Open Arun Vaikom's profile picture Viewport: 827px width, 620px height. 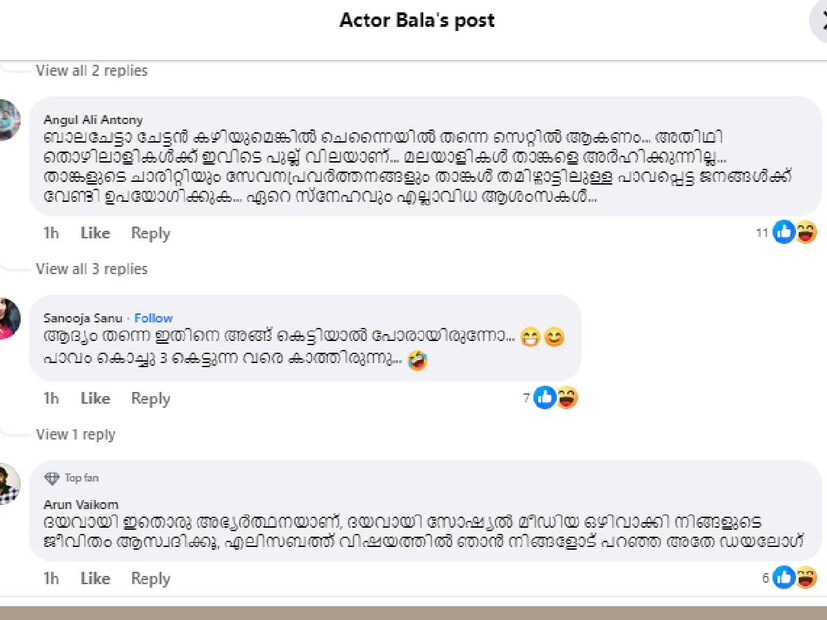(x=9, y=484)
